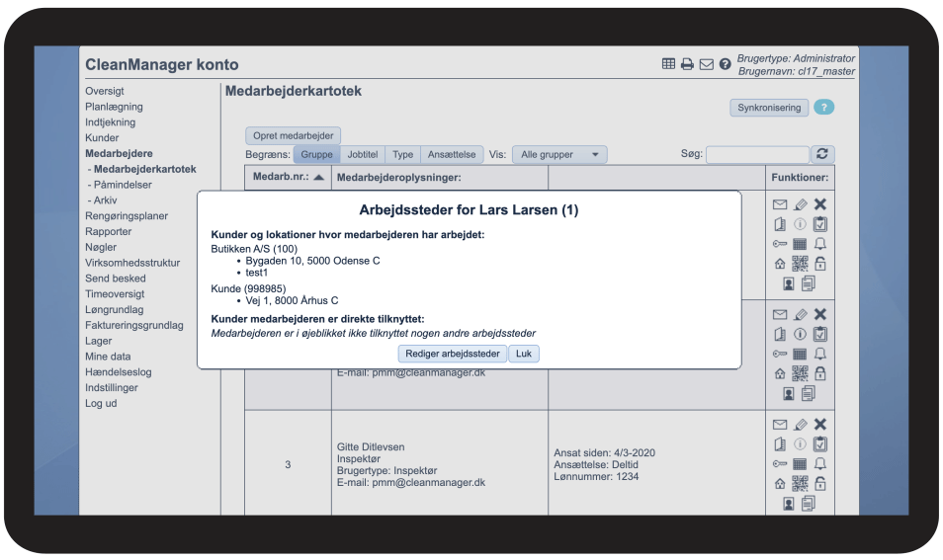Delete Gitte Ditlevsen with the X icon
This screenshot has height=560, width=943.
coord(819,425)
